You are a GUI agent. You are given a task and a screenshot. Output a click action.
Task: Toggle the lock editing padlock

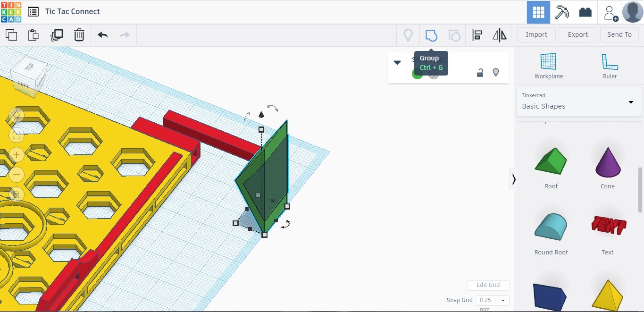click(x=480, y=72)
